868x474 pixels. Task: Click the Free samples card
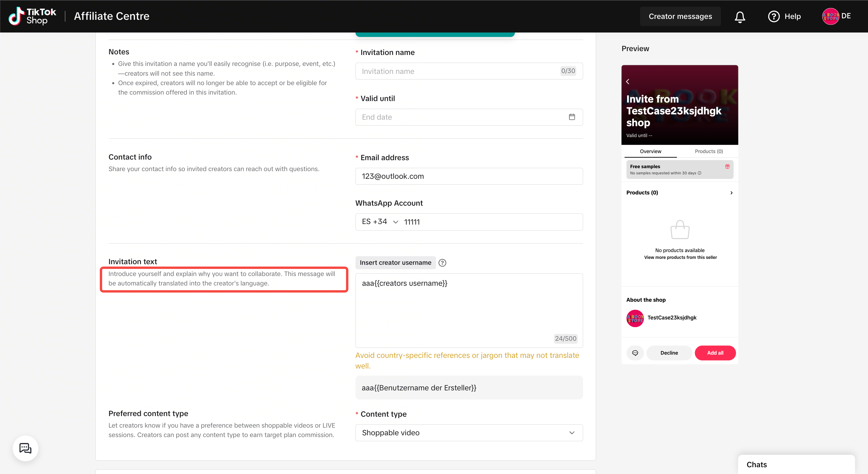point(680,169)
